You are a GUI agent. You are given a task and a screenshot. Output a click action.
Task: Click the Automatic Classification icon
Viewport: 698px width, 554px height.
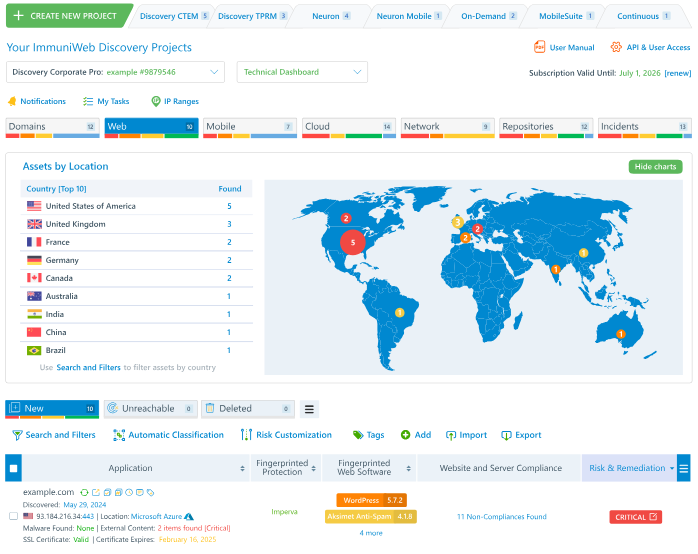click(x=119, y=435)
